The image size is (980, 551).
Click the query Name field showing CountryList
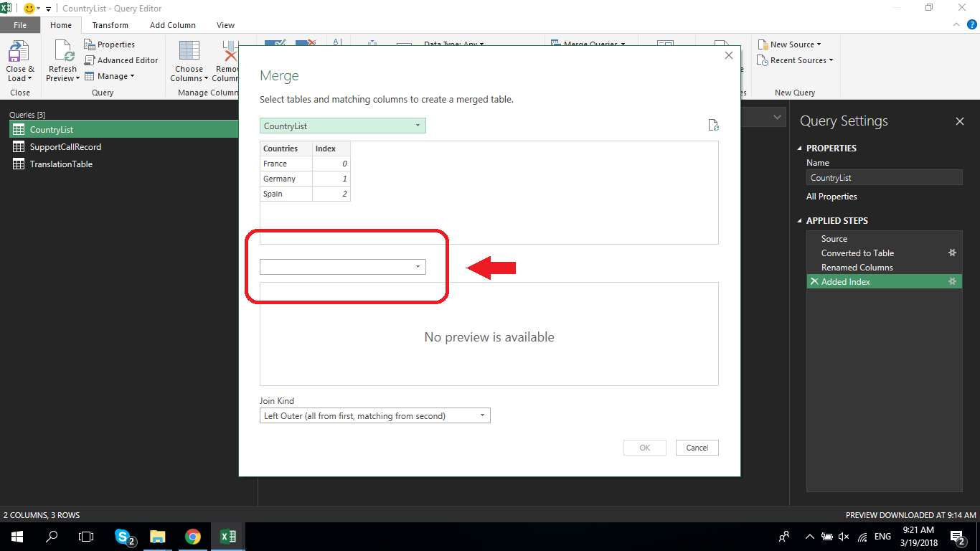coord(884,177)
